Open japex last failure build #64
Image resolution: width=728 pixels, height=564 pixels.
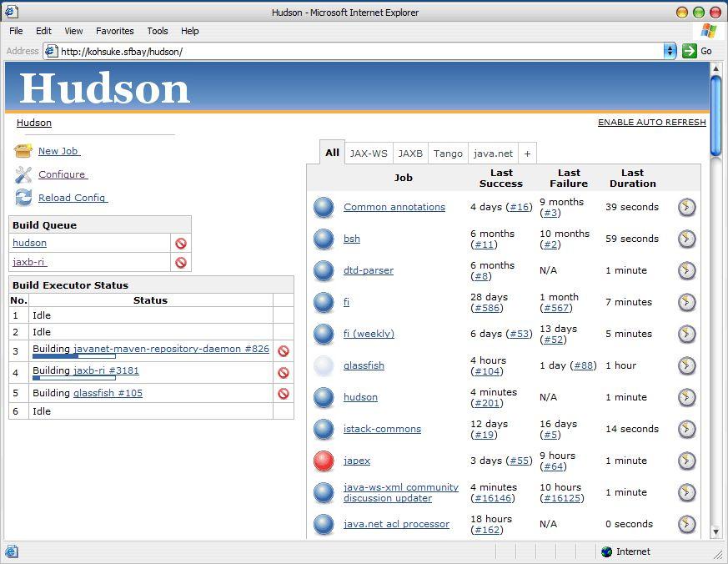[x=553, y=466]
